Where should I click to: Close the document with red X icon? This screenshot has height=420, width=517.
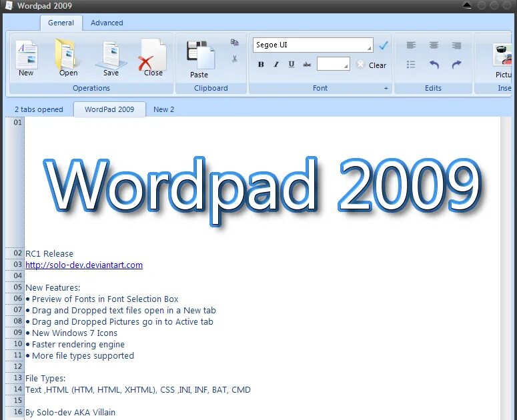coord(153,58)
